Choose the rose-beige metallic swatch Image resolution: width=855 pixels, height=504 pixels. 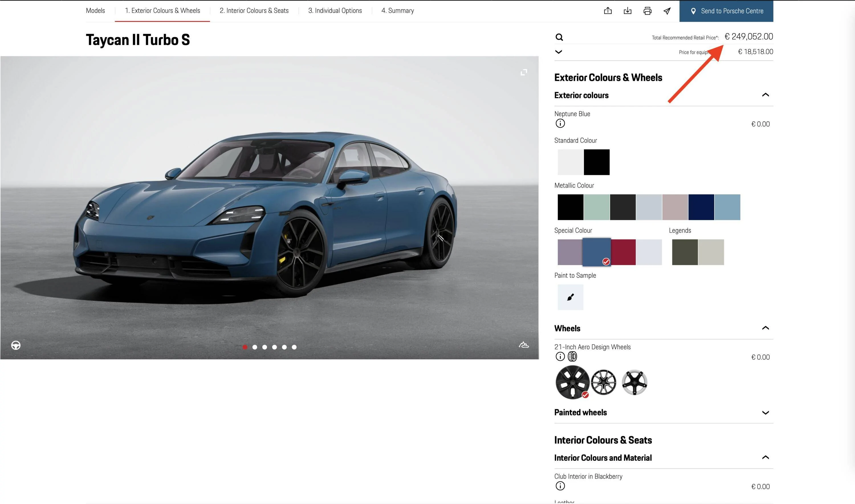click(675, 207)
